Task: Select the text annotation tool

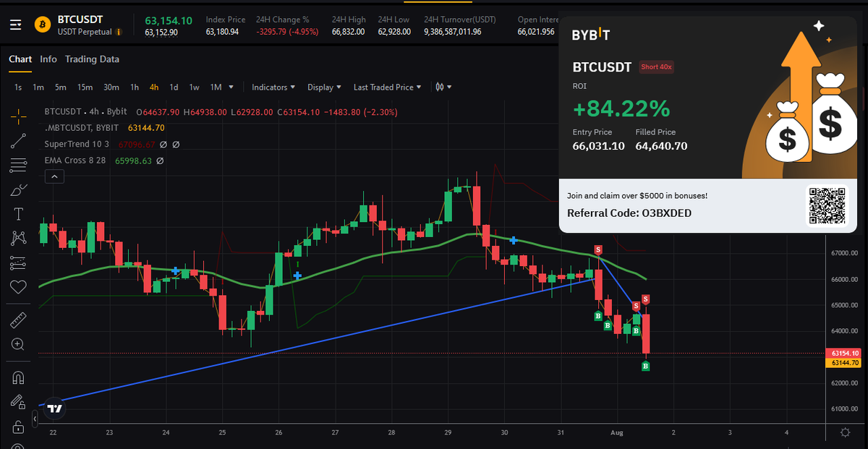Action: click(x=18, y=214)
